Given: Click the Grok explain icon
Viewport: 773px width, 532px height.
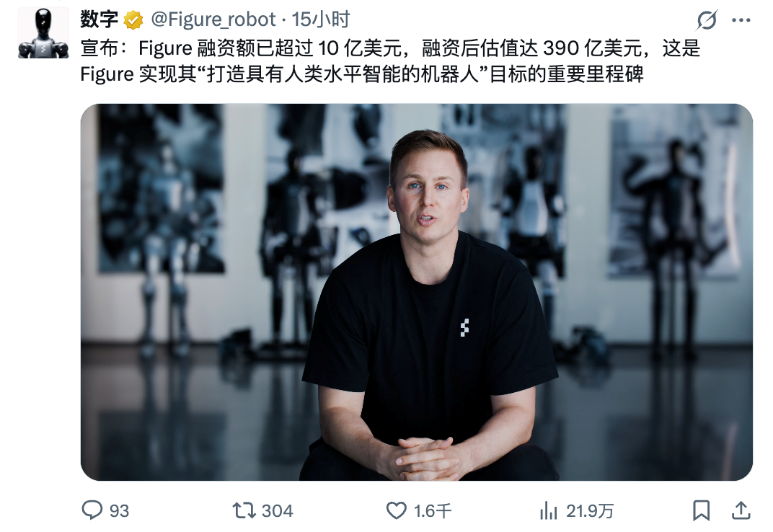Looking at the screenshot, I should [707, 20].
